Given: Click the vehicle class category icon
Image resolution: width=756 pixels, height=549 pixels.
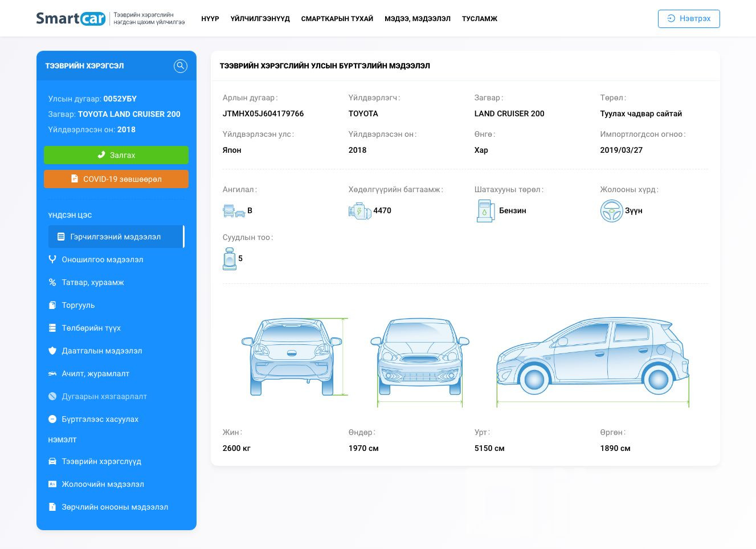Looking at the screenshot, I should click(x=234, y=211).
